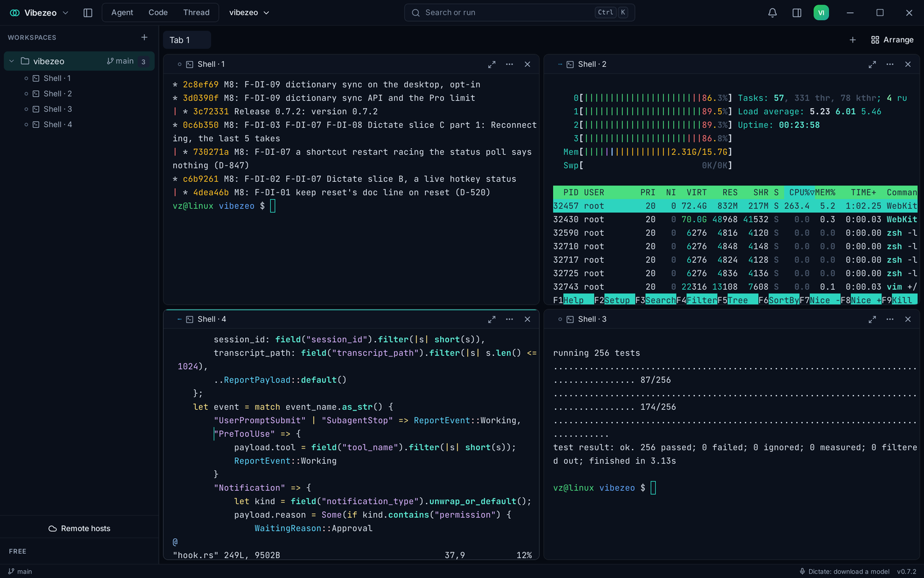Maximize the Shell · 1 pane
Image resolution: width=924 pixels, height=578 pixels.
click(492, 64)
